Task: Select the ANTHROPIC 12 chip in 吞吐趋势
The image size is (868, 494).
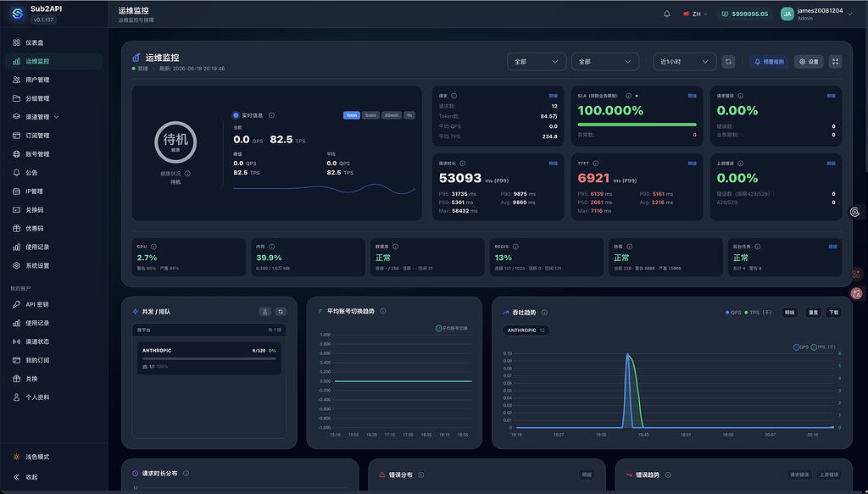Action: pos(526,330)
